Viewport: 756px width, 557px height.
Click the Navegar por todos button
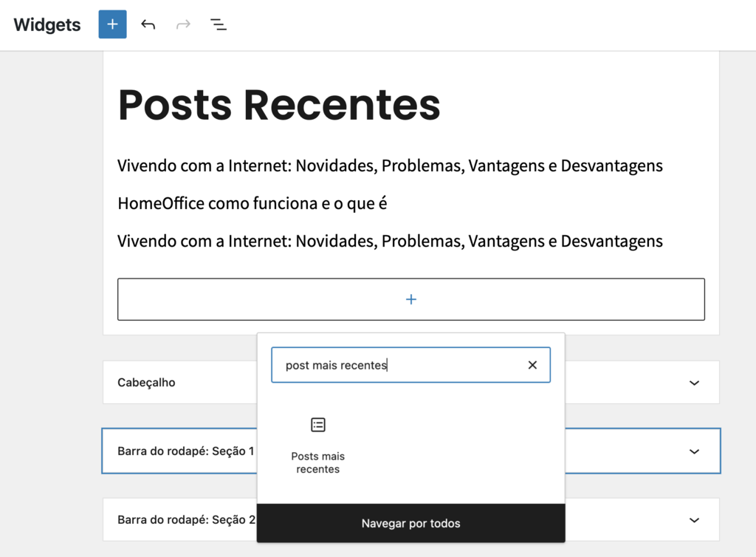point(410,523)
